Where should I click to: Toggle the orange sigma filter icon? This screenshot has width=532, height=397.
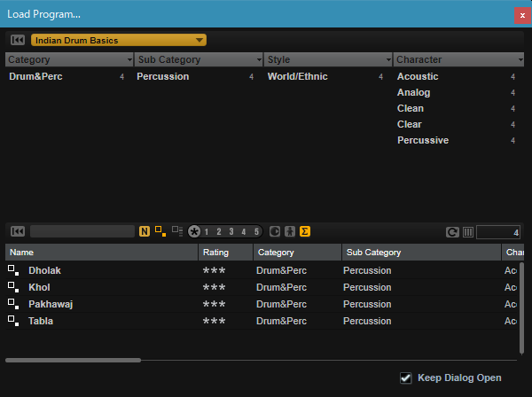[x=305, y=231]
